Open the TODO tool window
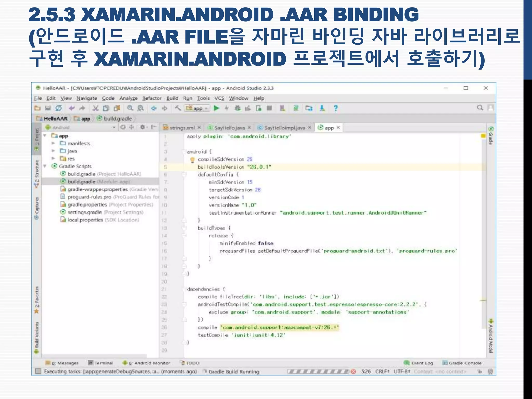 point(190,363)
